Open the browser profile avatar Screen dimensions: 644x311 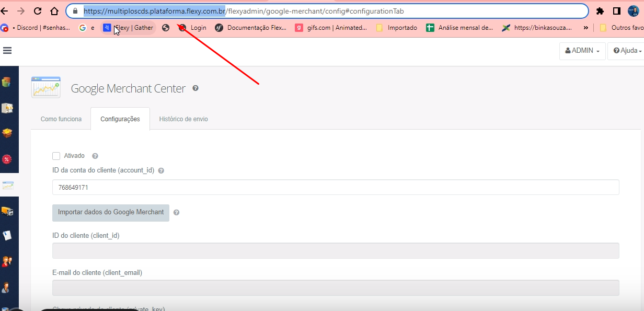pos(634,11)
